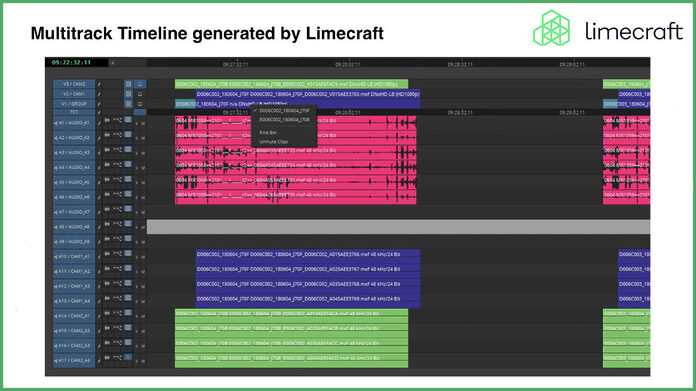Screen dimensions: 696x391
Task: Choose checked D006C002_180604_J70F in the context menu
Action: (x=284, y=111)
